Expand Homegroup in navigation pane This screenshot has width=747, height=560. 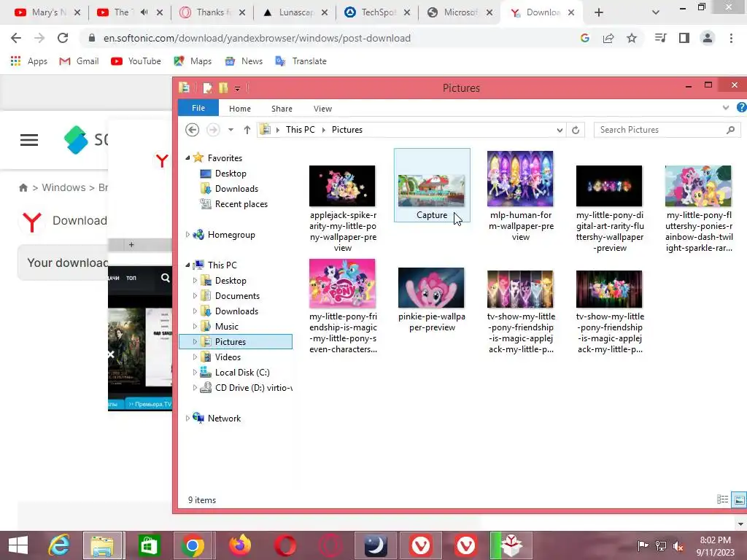pyautogui.click(x=187, y=234)
